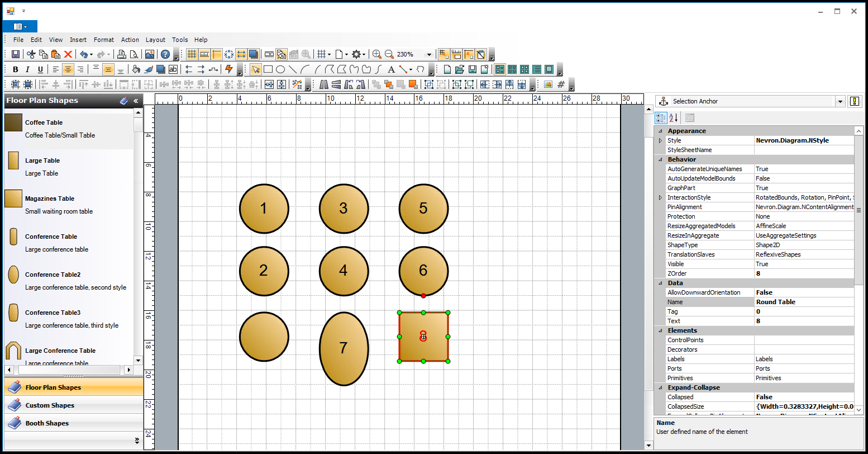Toggle center horizontal text alignment
Viewport: 868px width, 454px height.
(68, 69)
